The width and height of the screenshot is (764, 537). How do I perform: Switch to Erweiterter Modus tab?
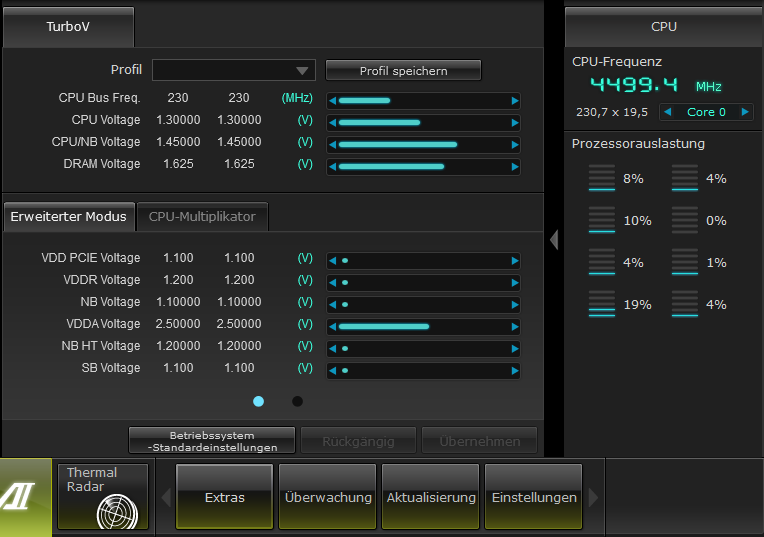[x=69, y=217]
